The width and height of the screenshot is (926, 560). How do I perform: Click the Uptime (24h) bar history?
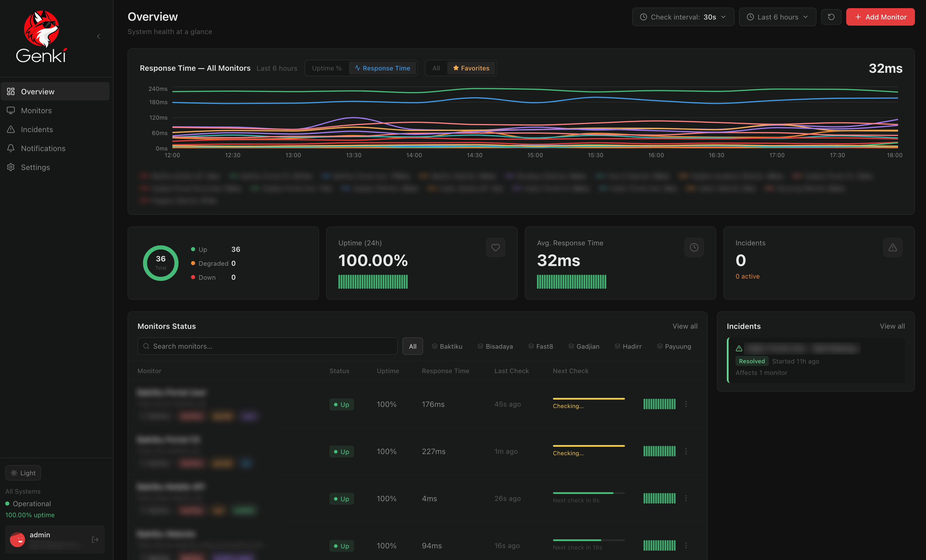[x=373, y=282]
